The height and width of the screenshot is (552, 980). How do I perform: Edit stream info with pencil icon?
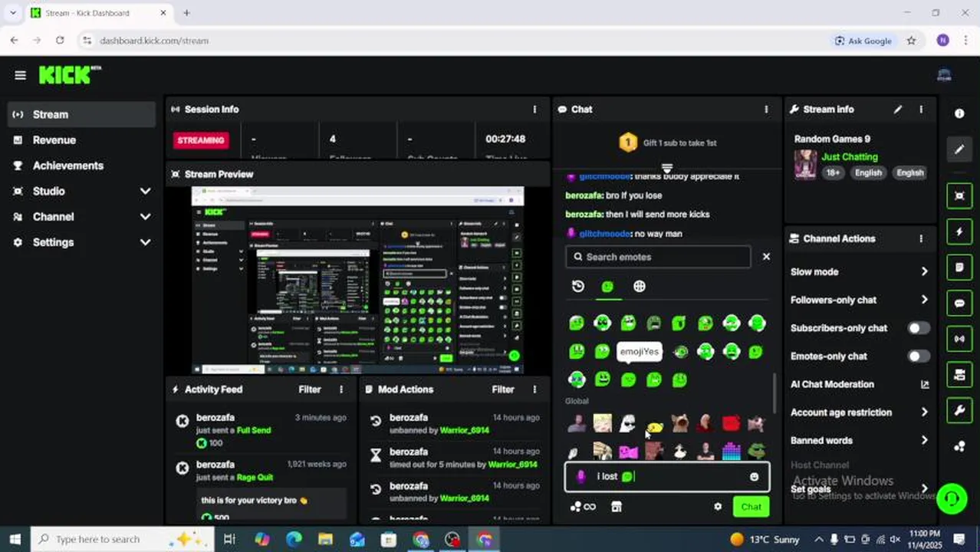click(x=898, y=110)
